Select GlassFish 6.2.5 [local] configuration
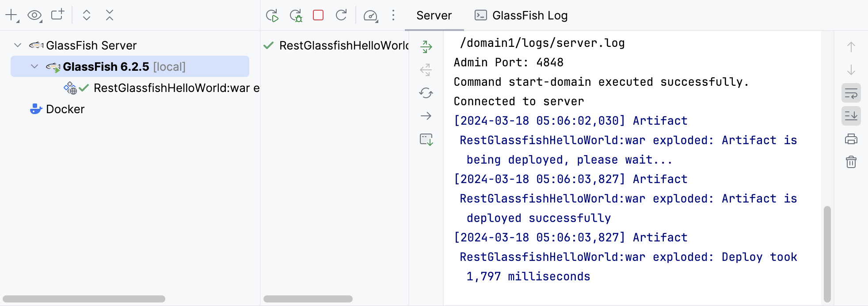The width and height of the screenshot is (868, 306). click(130, 66)
